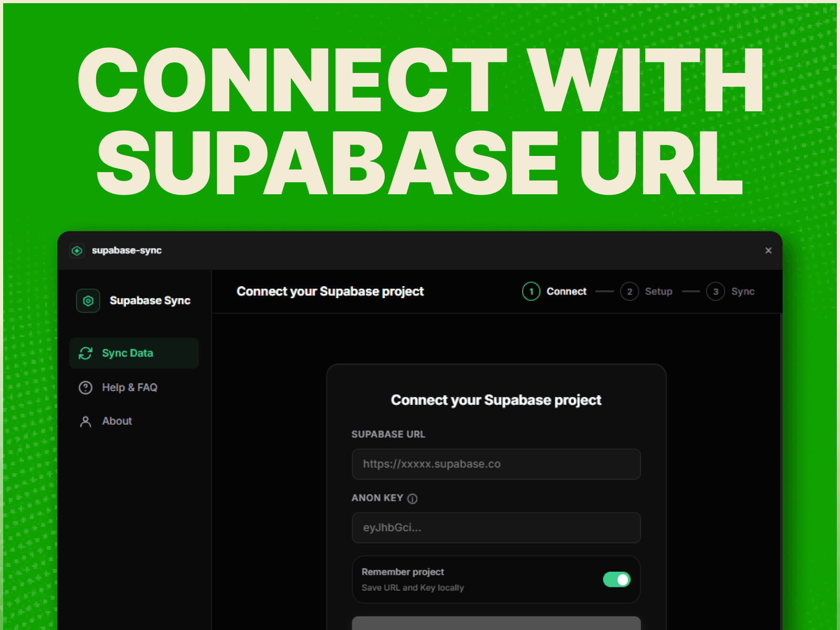Click the Supabase URL input field
840x630 pixels.
click(496, 464)
